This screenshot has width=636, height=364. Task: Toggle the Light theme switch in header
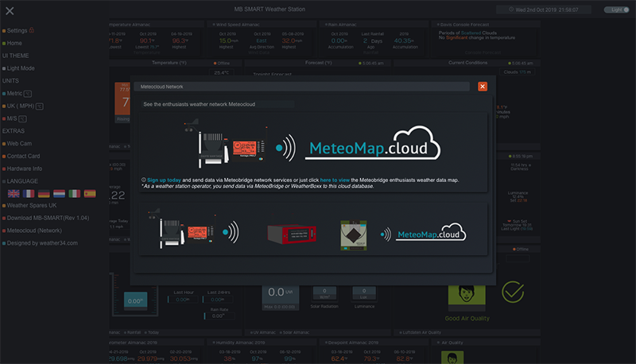pos(615,10)
